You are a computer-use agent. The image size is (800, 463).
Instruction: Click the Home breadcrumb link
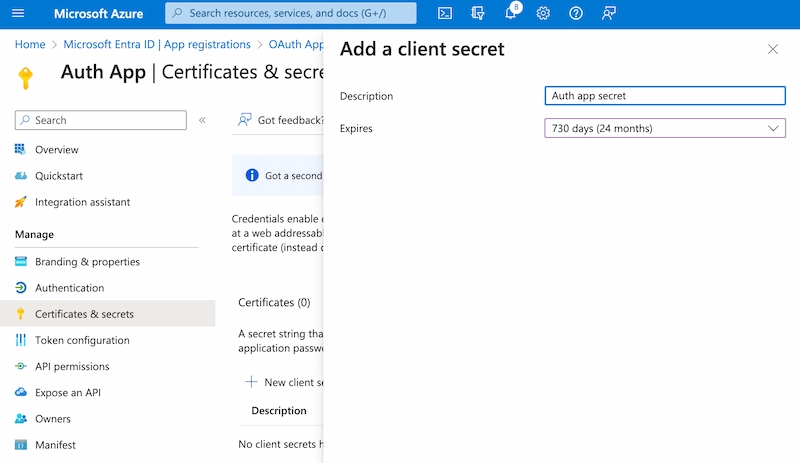click(x=30, y=44)
